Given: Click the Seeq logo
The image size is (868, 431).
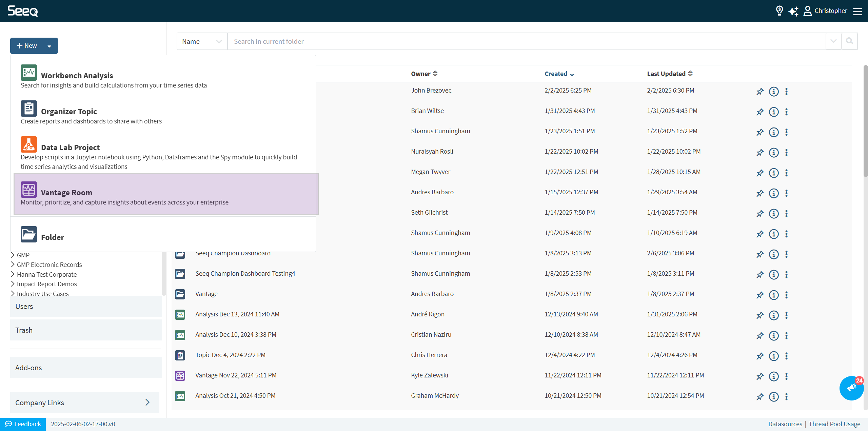Looking at the screenshot, I should pos(22,11).
